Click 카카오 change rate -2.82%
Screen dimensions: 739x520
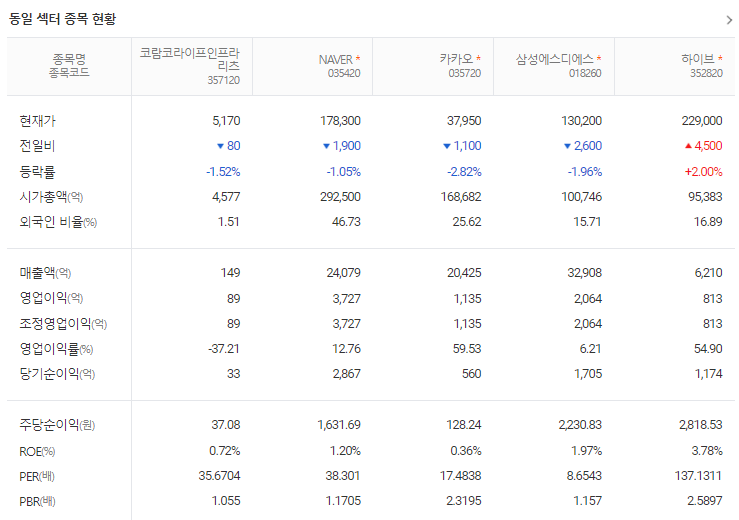[464, 172]
